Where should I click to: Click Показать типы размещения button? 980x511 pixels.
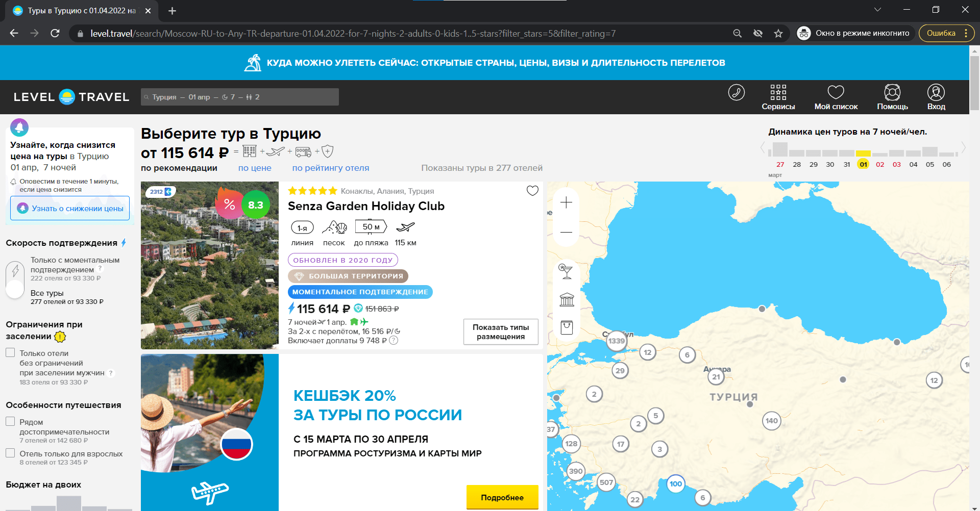501,332
